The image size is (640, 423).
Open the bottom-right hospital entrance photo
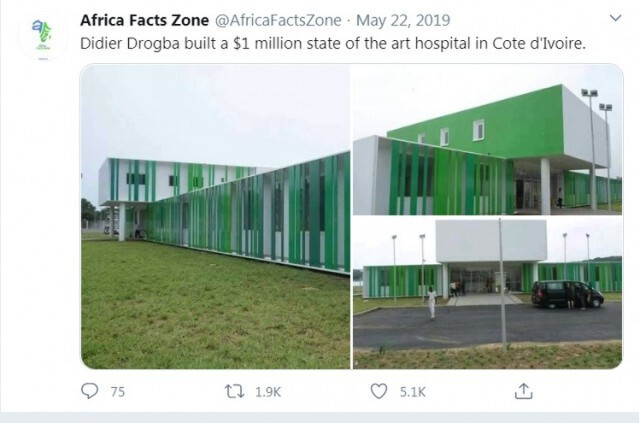488,293
